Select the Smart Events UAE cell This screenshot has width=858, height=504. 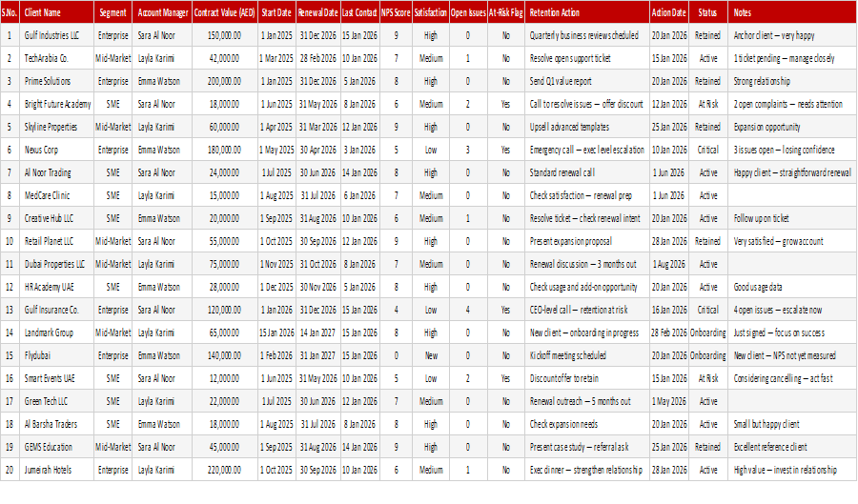(56, 378)
